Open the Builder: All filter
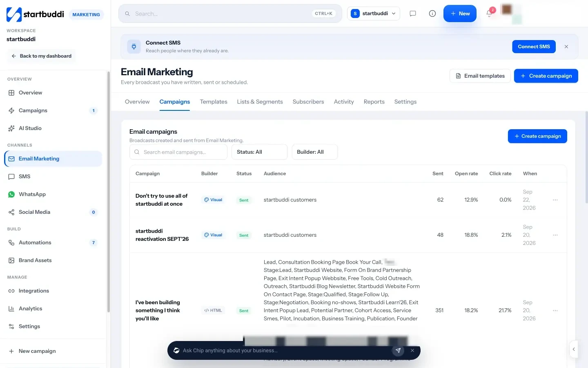This screenshot has height=368, width=588. 314,152
